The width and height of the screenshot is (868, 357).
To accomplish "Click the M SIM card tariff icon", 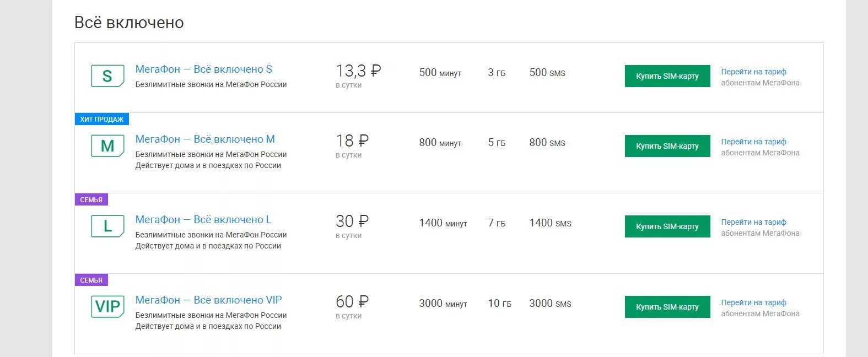I will 107,146.
